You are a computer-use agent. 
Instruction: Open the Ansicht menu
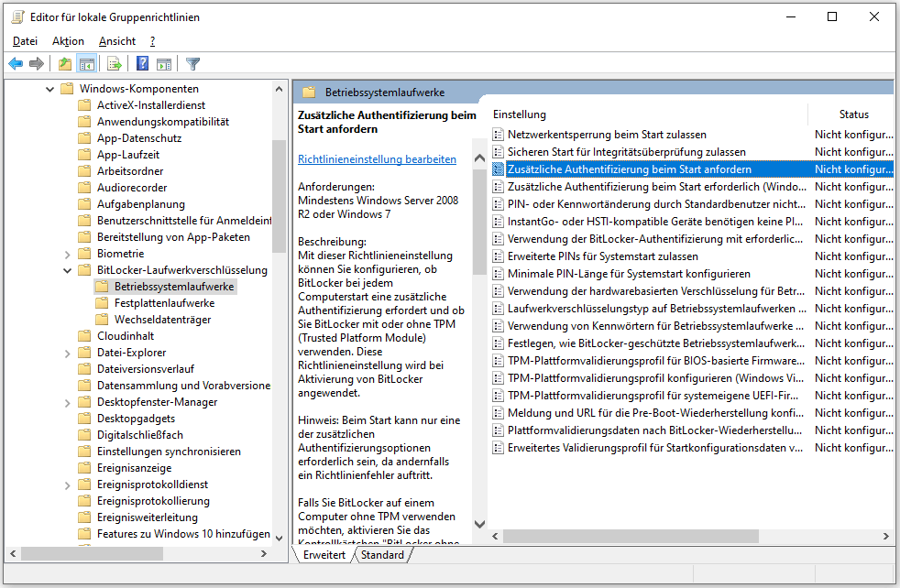point(117,41)
